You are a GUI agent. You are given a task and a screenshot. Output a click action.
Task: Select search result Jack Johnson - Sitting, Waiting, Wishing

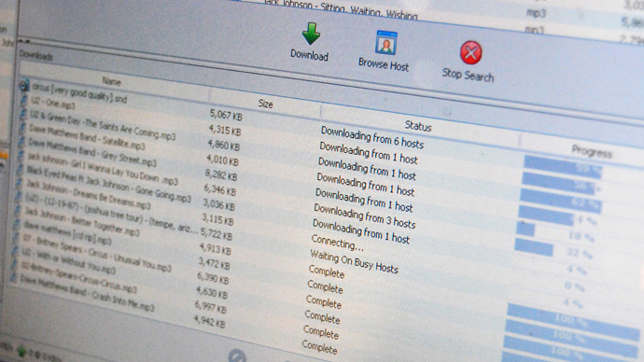(341, 9)
